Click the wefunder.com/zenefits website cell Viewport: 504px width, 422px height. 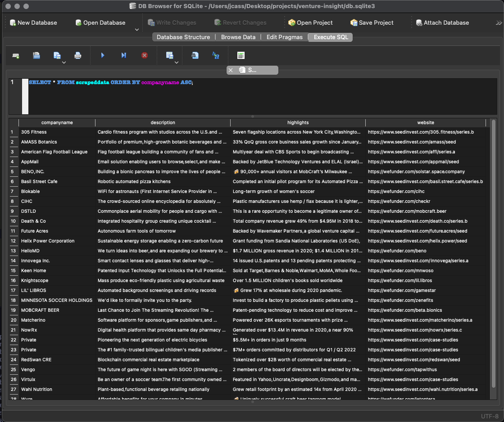point(426,300)
